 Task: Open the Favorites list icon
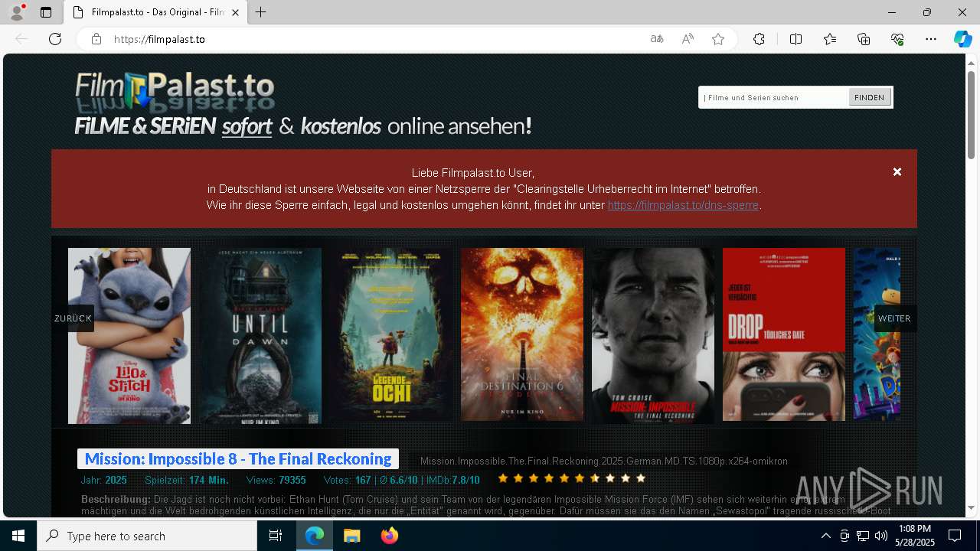tap(830, 39)
